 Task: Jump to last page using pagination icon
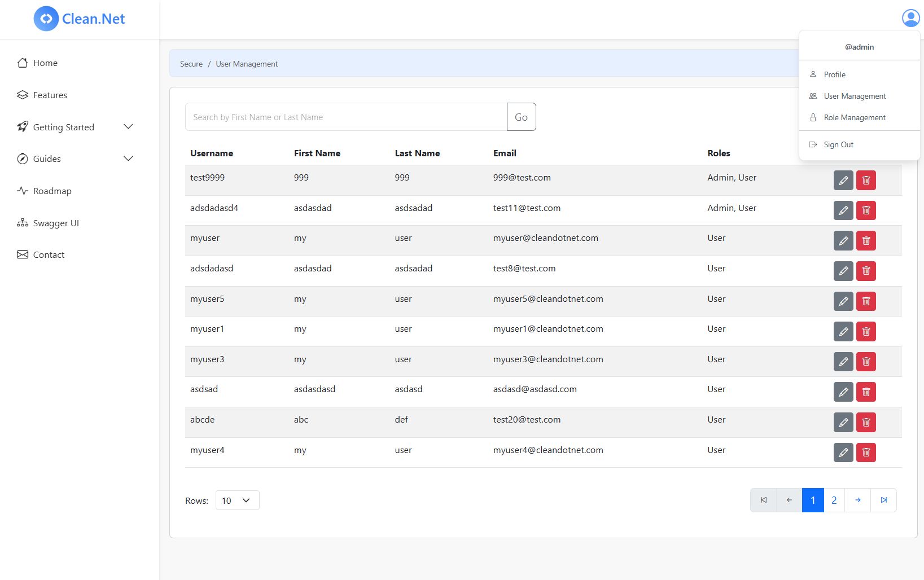(x=883, y=500)
